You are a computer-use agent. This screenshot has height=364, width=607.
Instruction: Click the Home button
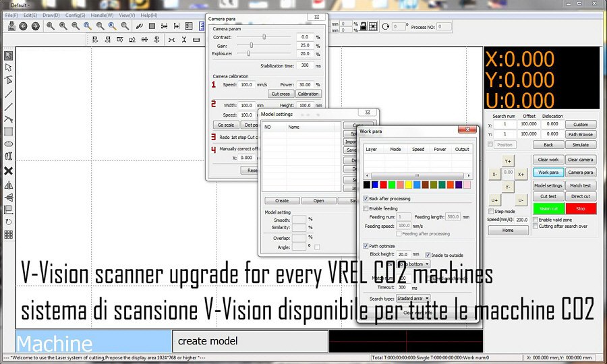[x=508, y=230]
